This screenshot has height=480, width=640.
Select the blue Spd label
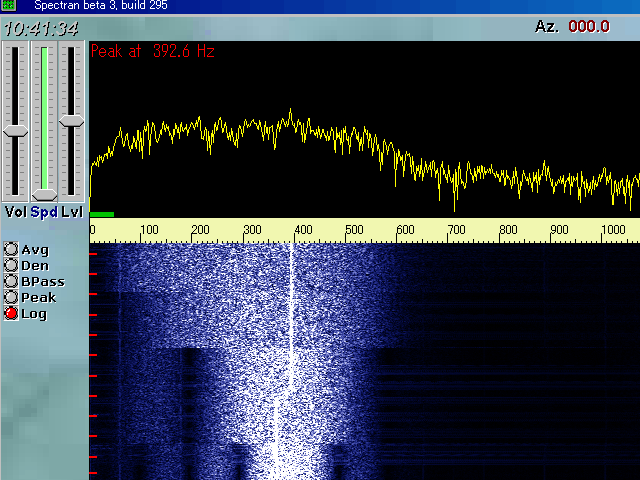click(43, 212)
